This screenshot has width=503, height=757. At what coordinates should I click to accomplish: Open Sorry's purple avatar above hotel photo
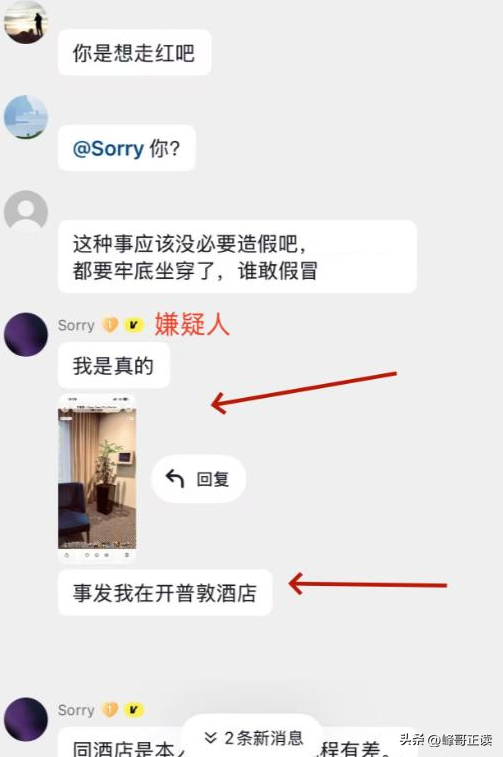click(26, 335)
